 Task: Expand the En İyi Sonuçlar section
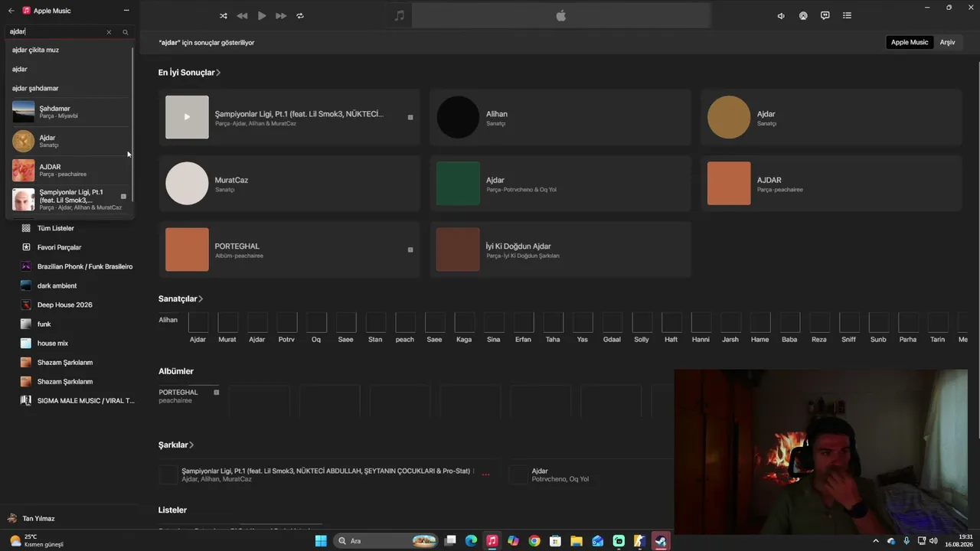pos(189,73)
